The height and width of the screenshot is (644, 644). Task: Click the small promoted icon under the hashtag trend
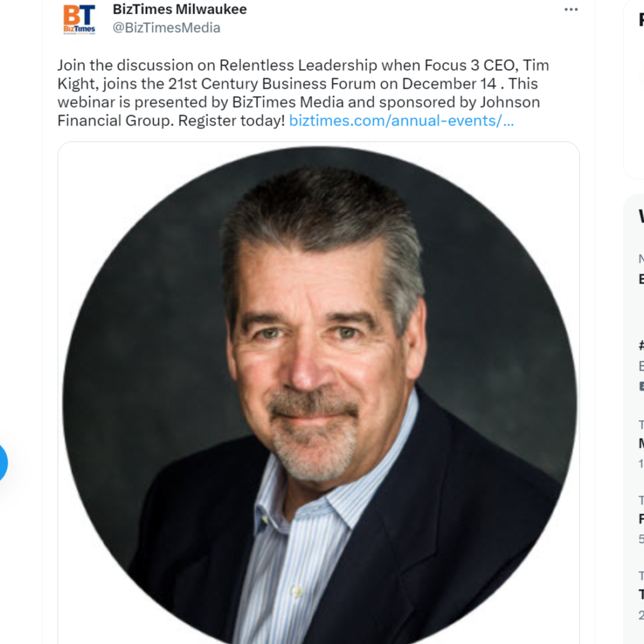(641, 386)
